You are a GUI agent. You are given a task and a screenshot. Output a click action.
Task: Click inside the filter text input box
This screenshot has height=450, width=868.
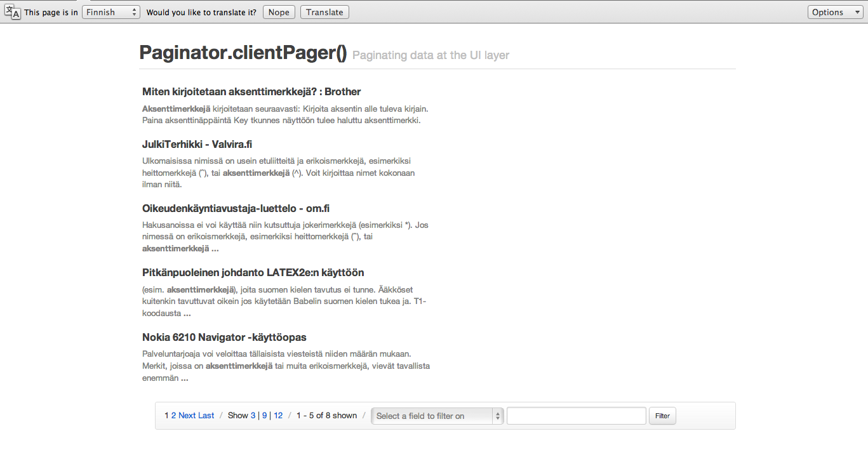pos(575,415)
